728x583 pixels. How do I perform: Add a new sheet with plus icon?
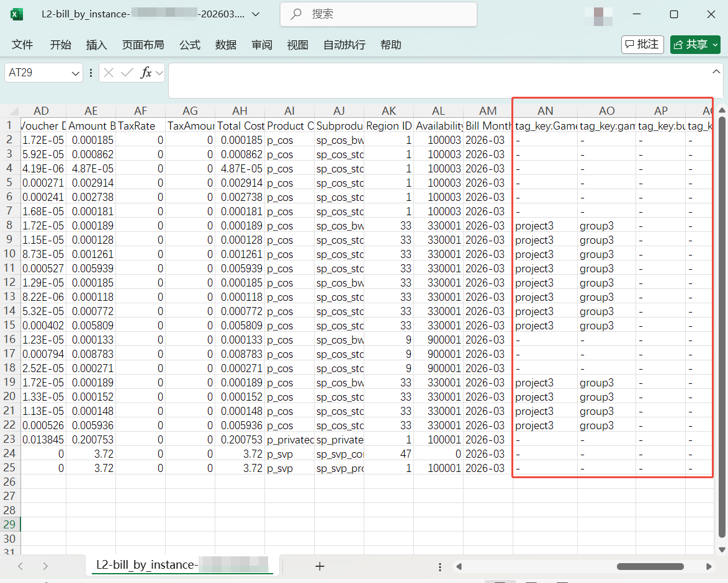tap(320, 566)
